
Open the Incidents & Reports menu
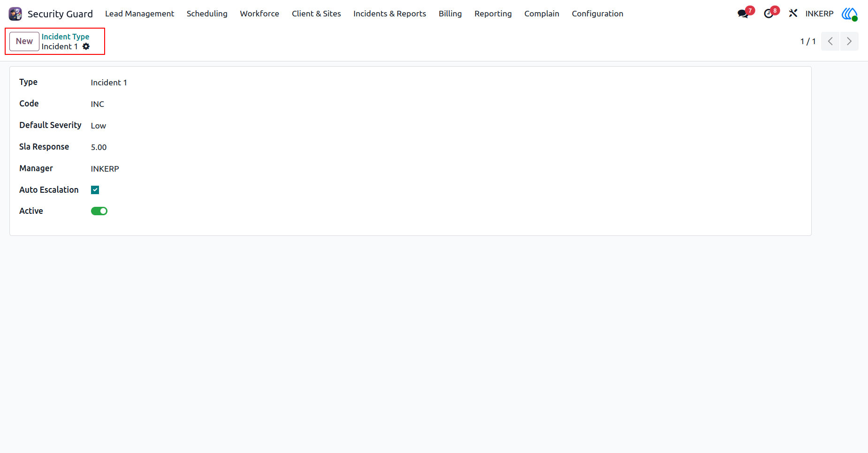click(x=389, y=14)
